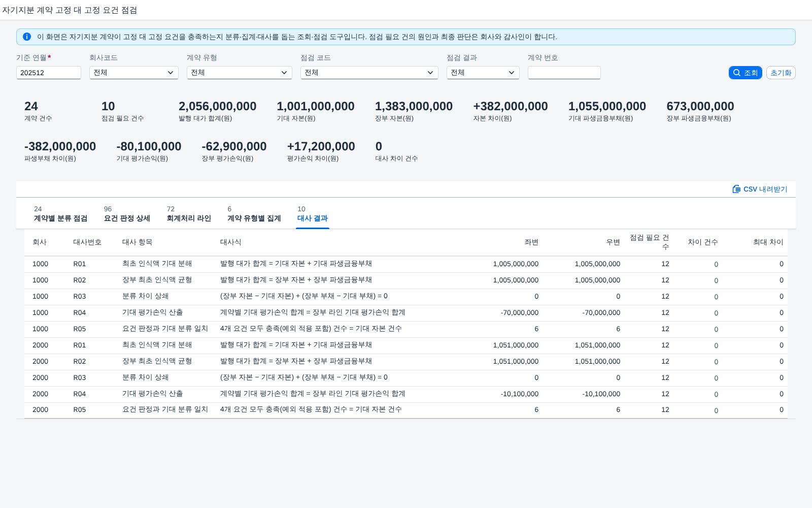
Task: Click the 2,056,000,000 발행 대가 합계 value
Action: [218, 106]
